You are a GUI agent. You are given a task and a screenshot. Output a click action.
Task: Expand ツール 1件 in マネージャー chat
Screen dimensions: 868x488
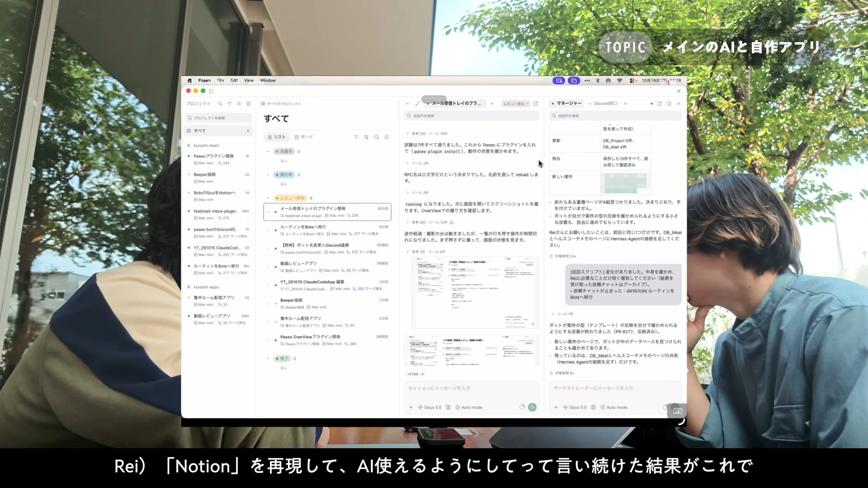pos(562,314)
